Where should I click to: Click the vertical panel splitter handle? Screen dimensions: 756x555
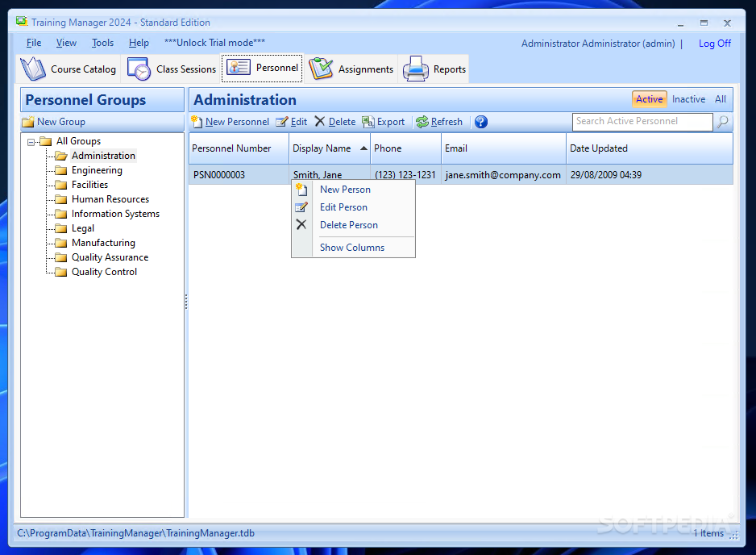(186, 302)
